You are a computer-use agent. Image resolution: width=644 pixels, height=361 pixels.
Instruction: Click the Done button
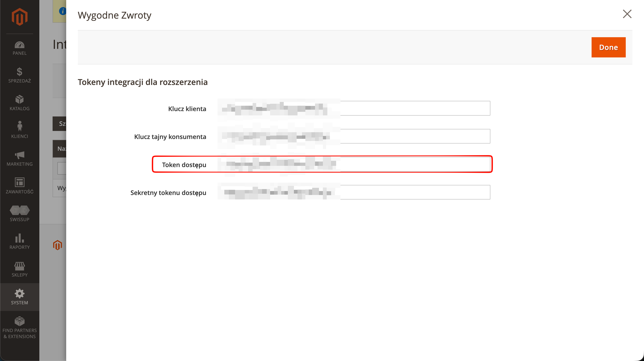pyautogui.click(x=608, y=47)
